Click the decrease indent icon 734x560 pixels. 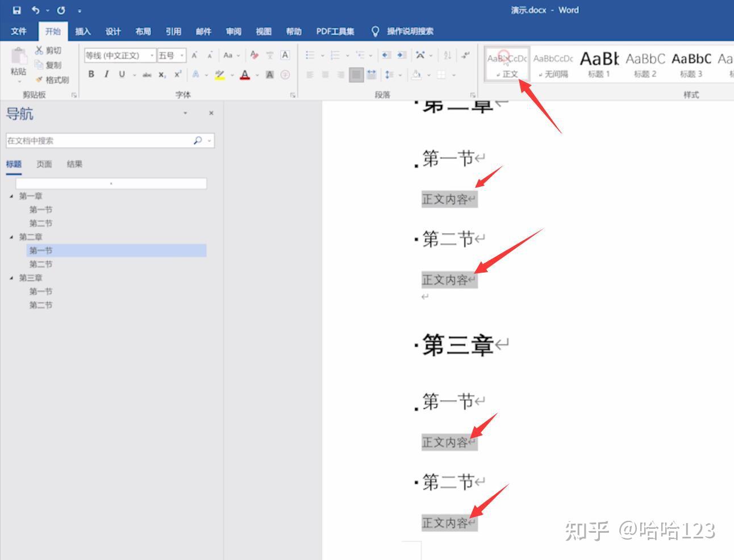pyautogui.click(x=386, y=55)
